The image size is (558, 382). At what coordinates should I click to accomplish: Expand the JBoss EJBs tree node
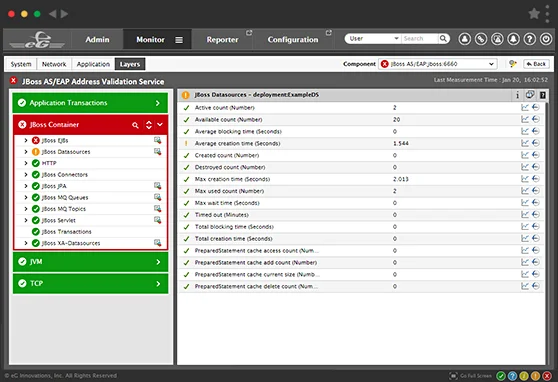tap(26, 140)
